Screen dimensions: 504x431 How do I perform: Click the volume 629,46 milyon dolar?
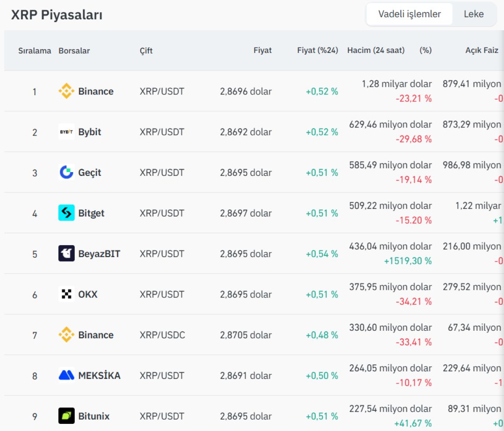click(391, 125)
